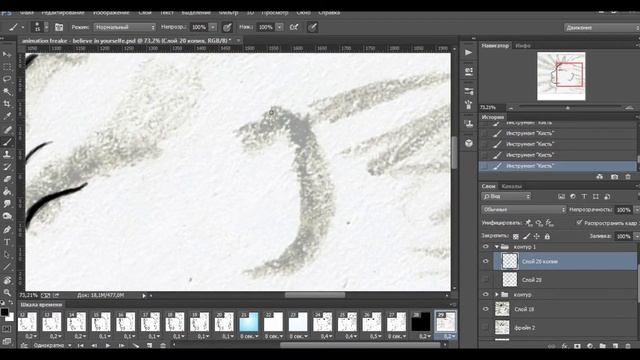
Task: Select the Eraser tool
Action: (7, 179)
